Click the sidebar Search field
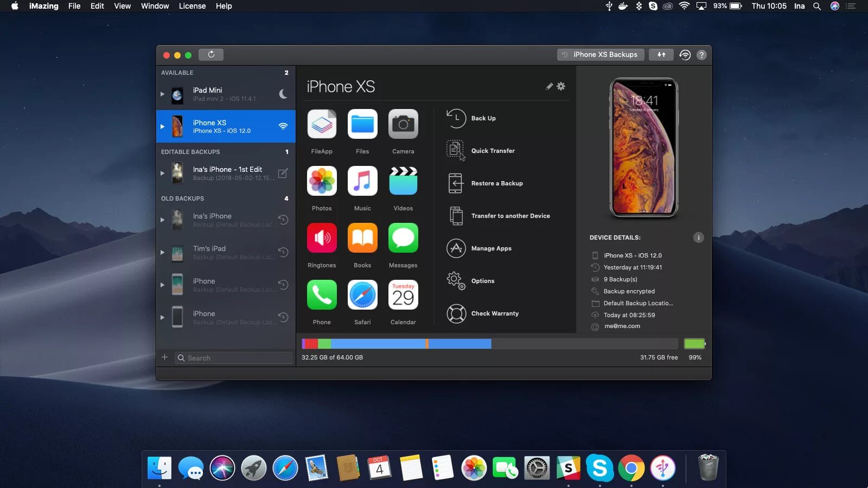This screenshot has height=488, width=868. 234,358
